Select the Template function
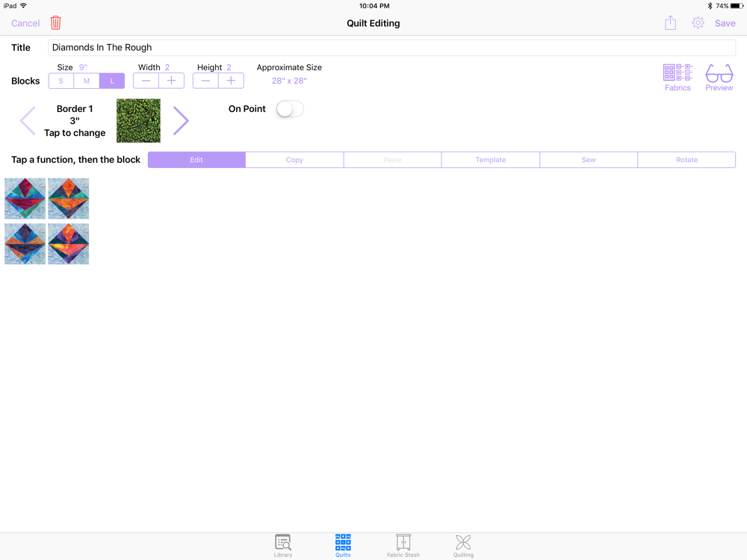Viewport: 747px width, 560px height. 491,160
